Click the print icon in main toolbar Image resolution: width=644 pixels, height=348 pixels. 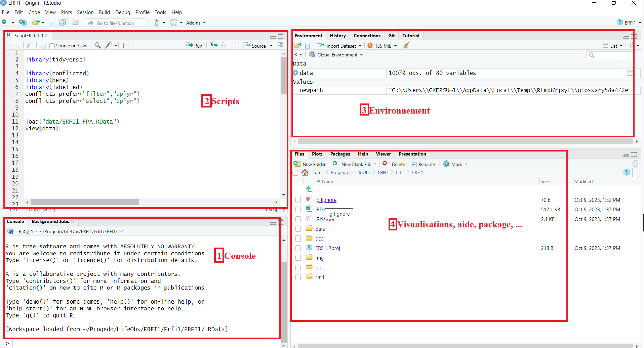tap(76, 23)
